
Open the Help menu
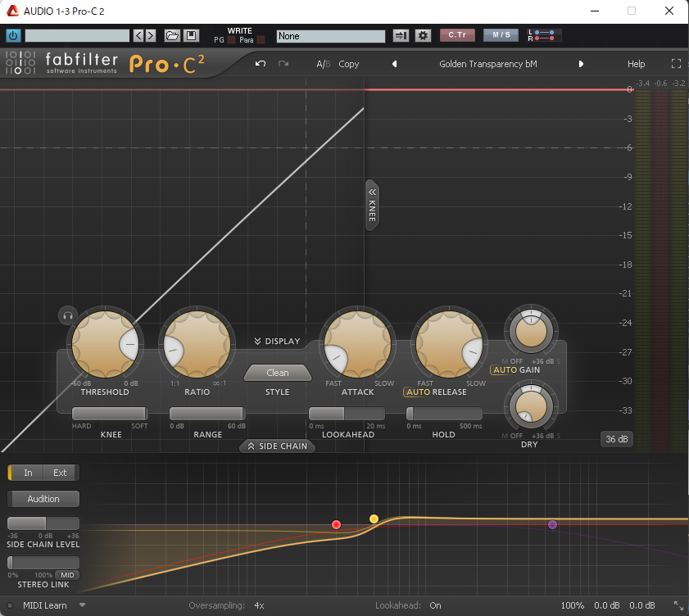click(x=636, y=64)
